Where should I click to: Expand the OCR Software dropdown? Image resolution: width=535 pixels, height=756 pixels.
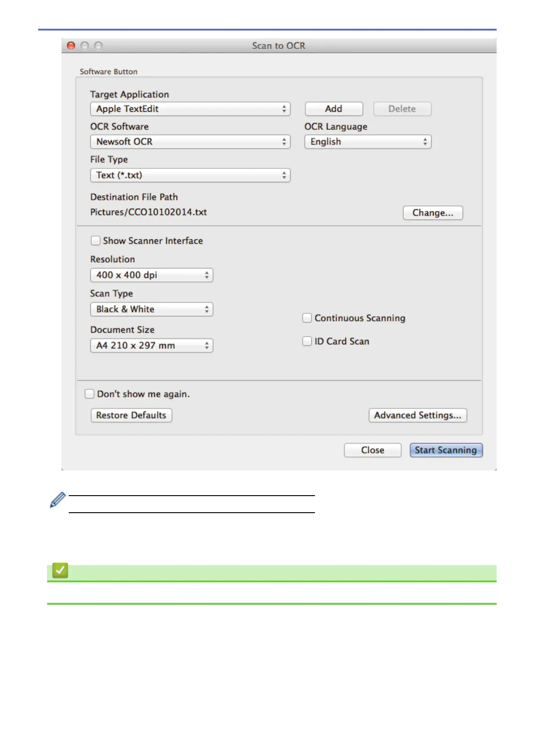click(x=190, y=142)
